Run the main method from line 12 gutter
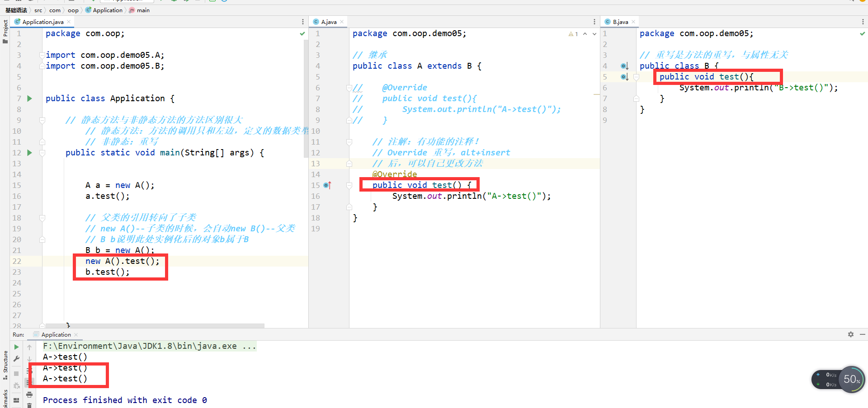868x408 pixels. [29, 153]
